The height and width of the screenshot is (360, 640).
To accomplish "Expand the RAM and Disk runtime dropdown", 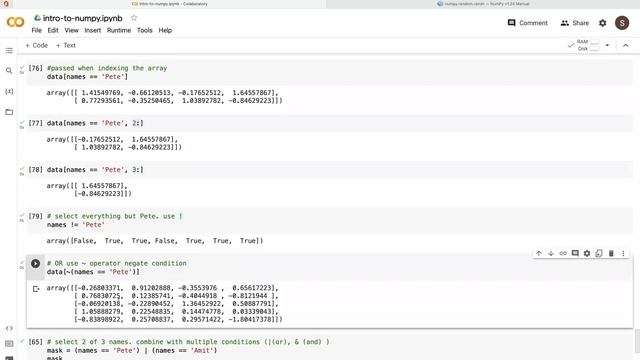I will 607,45.
